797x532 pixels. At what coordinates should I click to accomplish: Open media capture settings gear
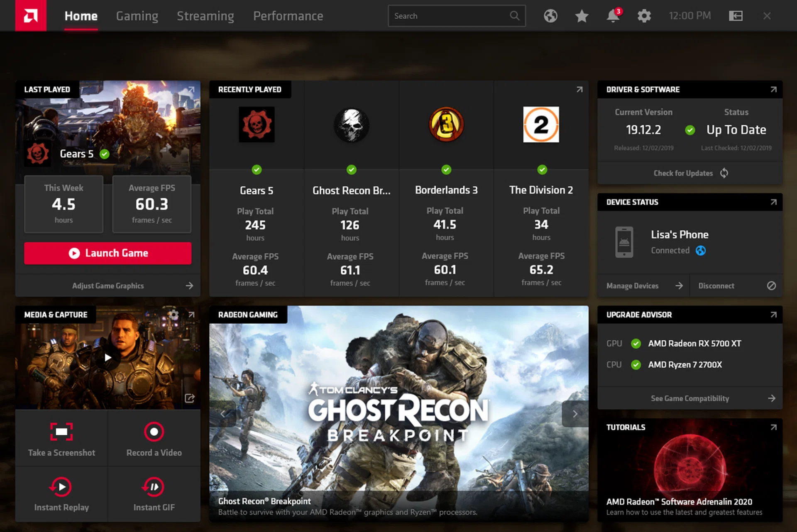(174, 315)
